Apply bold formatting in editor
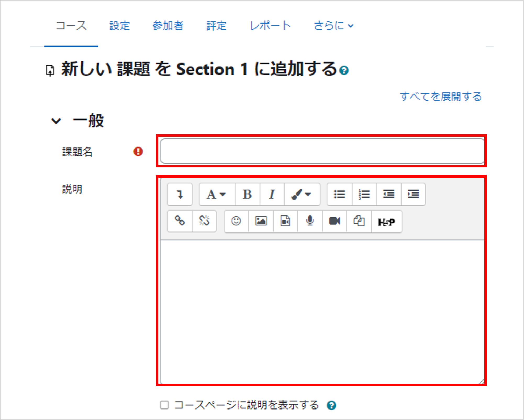Image resolution: width=524 pixels, height=420 pixels. (x=247, y=194)
